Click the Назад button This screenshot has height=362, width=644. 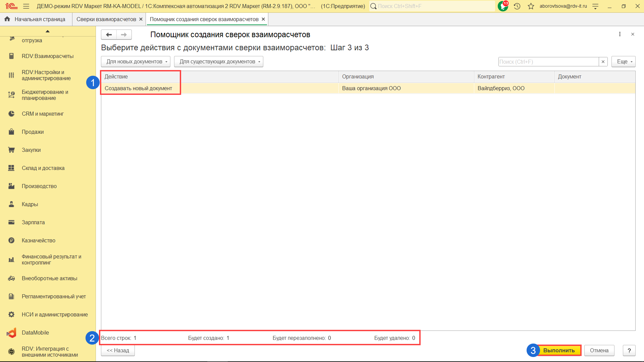[118, 350]
